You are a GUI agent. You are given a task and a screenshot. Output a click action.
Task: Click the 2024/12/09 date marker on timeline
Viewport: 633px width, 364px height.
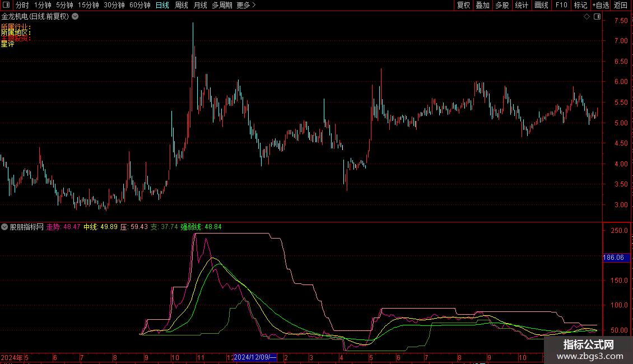[255, 357]
